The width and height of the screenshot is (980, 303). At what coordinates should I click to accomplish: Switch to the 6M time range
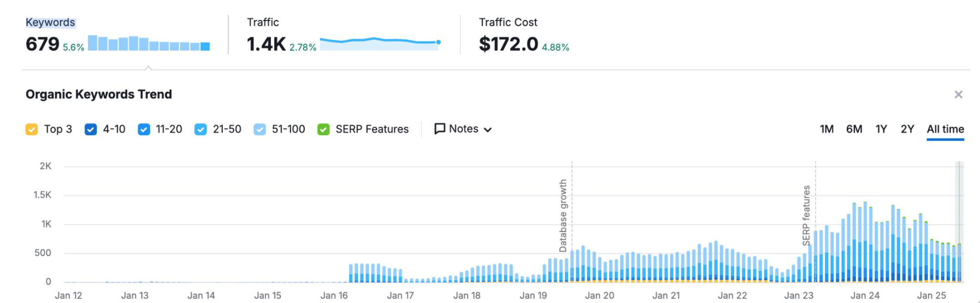854,129
